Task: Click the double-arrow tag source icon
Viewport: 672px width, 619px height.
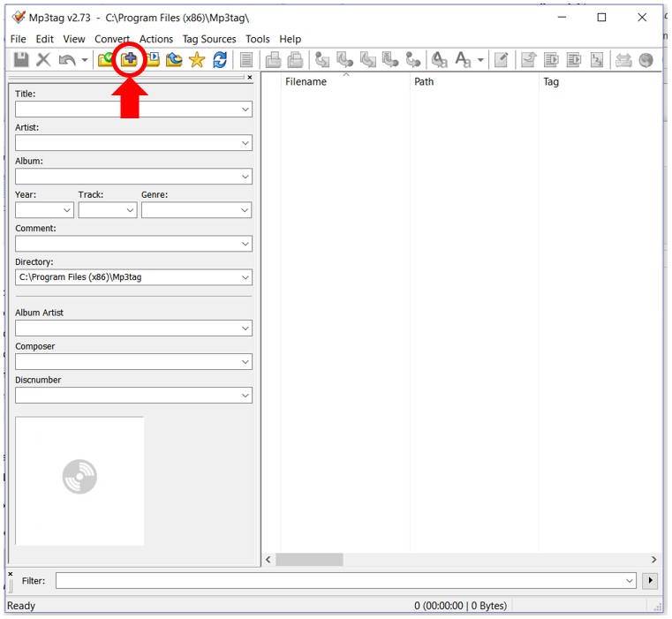Action: [623, 59]
